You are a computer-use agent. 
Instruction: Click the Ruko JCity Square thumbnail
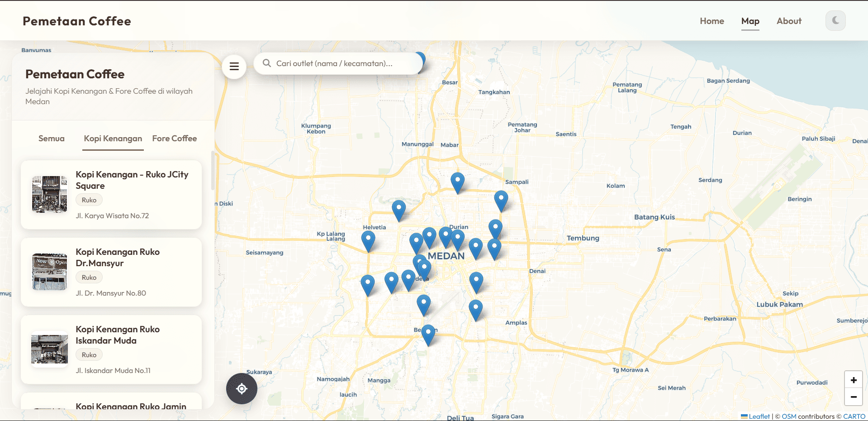tap(49, 195)
